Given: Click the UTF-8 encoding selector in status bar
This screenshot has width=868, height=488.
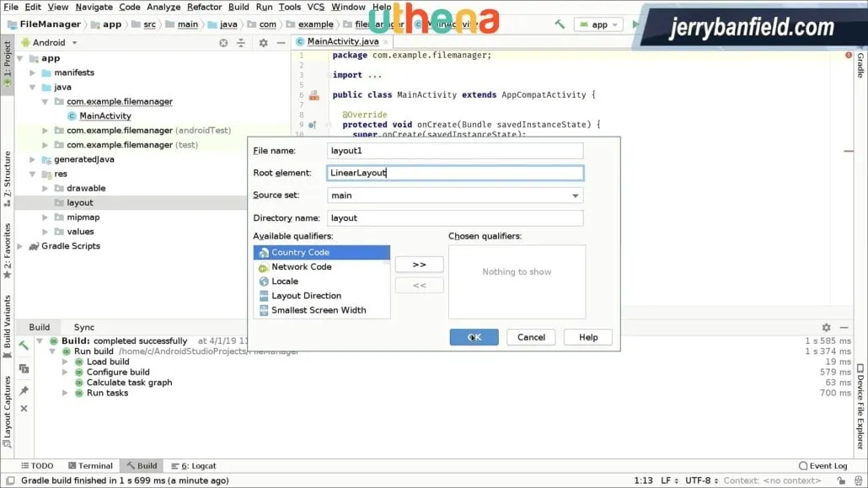Looking at the screenshot, I should [x=701, y=480].
